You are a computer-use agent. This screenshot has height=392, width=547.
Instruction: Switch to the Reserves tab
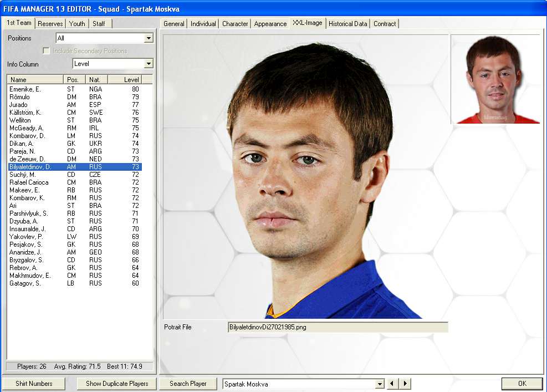coord(50,24)
